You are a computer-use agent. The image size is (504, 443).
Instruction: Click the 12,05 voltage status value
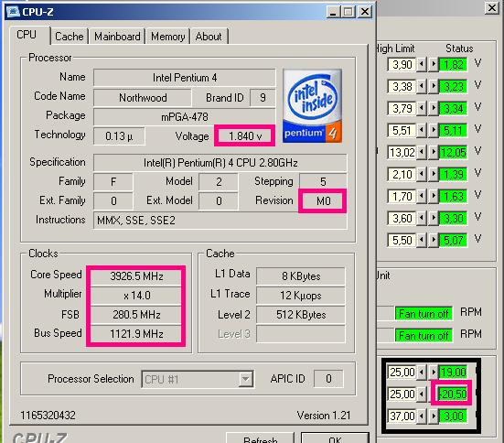tap(453, 152)
